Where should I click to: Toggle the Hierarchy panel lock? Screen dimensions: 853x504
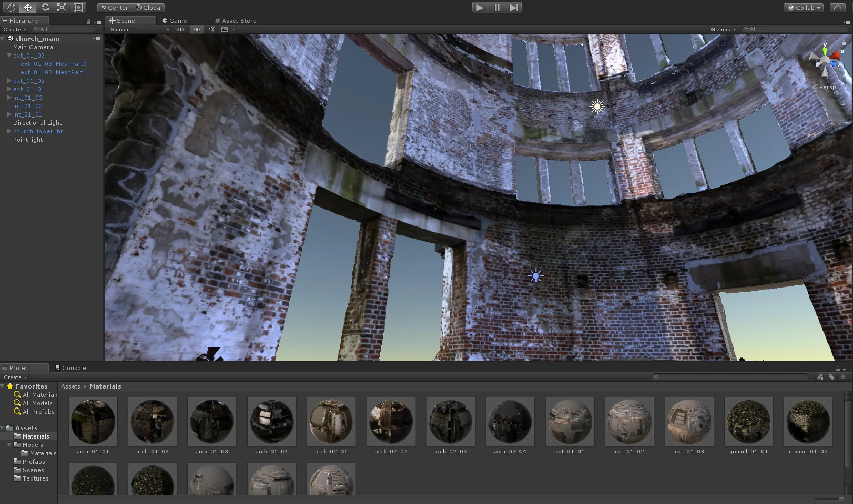89,22
